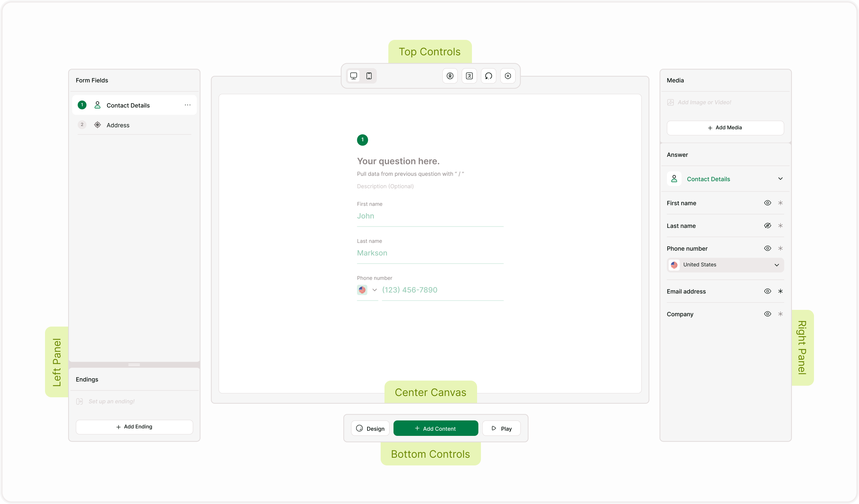Click the green number 1 badge on canvas
The image size is (859, 504).
tap(362, 140)
